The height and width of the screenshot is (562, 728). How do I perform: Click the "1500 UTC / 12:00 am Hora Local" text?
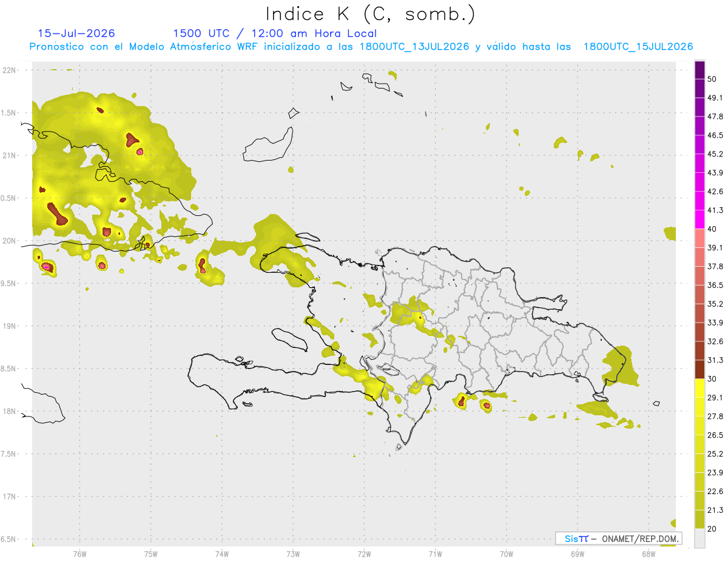tap(275, 33)
